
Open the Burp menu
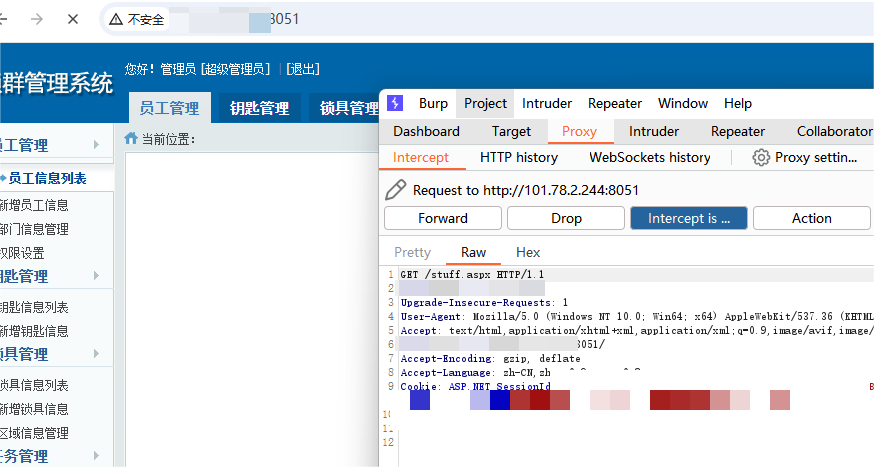(433, 104)
